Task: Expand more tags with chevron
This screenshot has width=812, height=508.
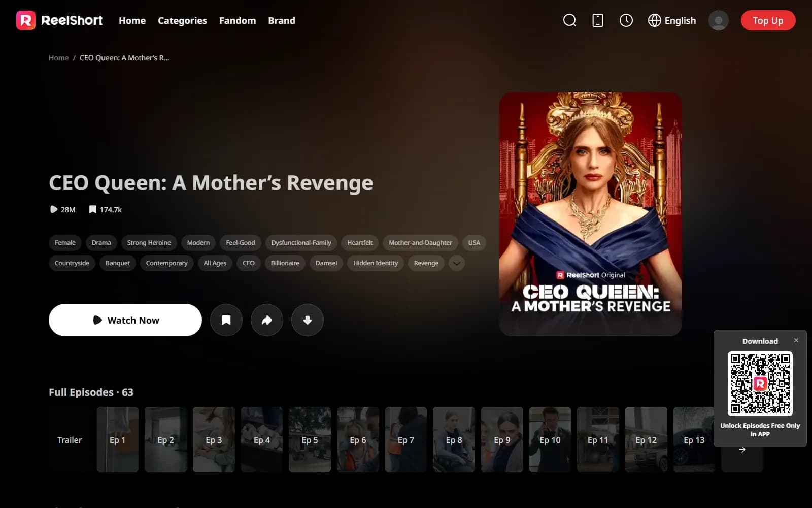Action: tap(457, 263)
